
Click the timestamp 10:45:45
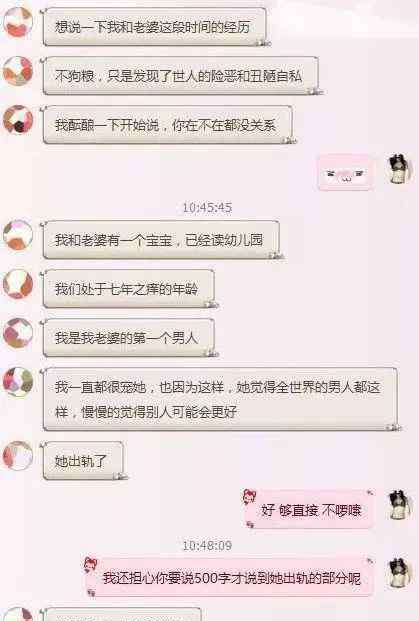point(207,208)
